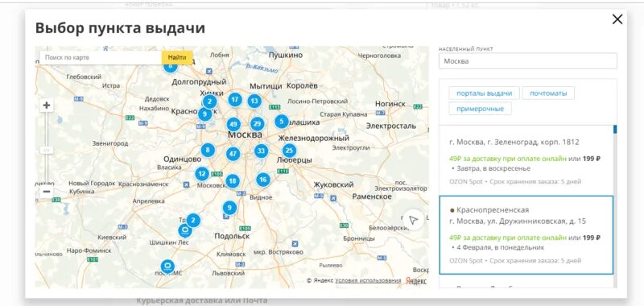Click the Населенный пункт field with Москва
This screenshot has height=306, width=644.
tap(528, 61)
